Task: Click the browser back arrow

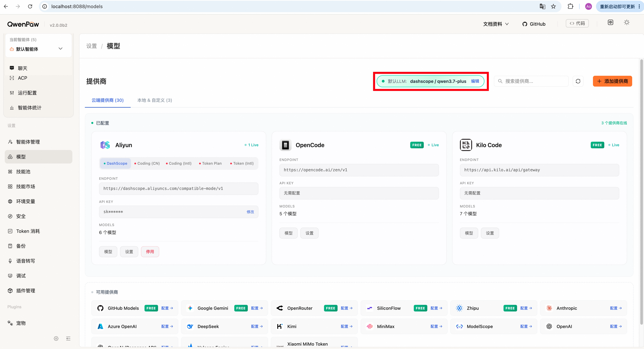Action: pos(6,6)
